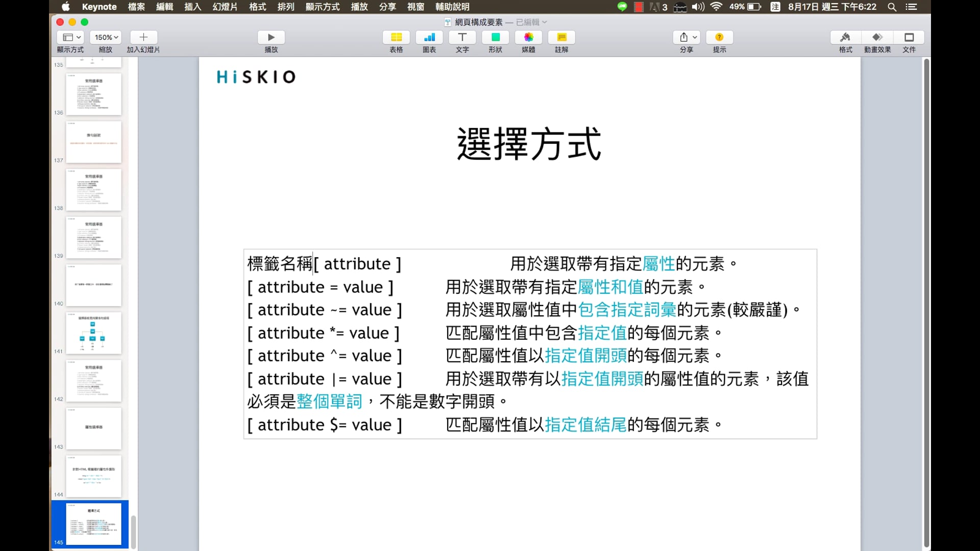Expand the 150% zoom dropdown
Screen dimensions: 980x551
coord(106,37)
